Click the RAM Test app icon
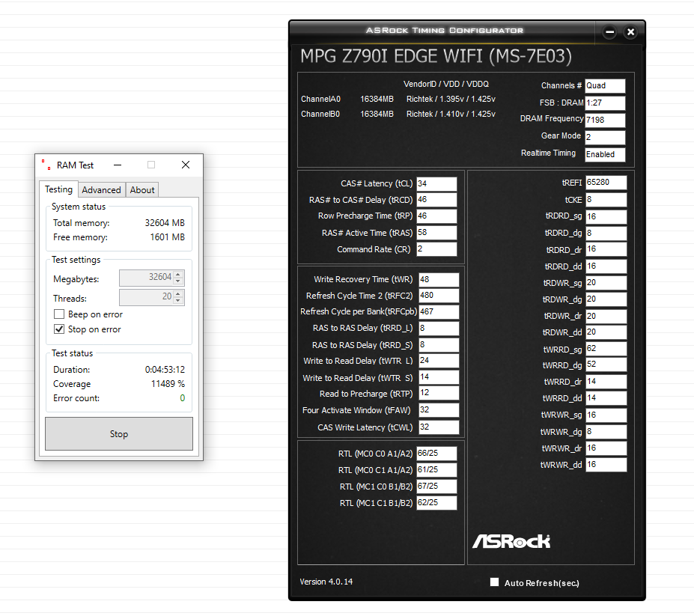Image resolution: width=694 pixels, height=616 pixels. pyautogui.click(x=46, y=165)
